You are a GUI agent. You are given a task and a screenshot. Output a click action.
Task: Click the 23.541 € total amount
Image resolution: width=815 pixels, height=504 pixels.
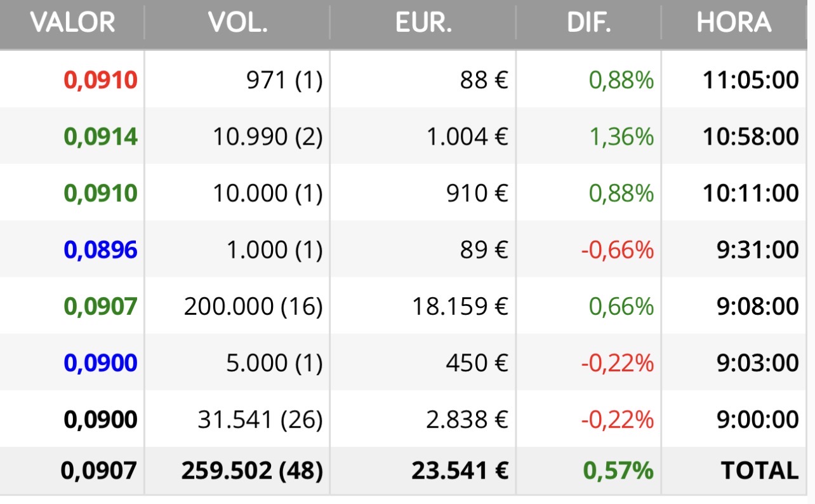click(x=460, y=471)
